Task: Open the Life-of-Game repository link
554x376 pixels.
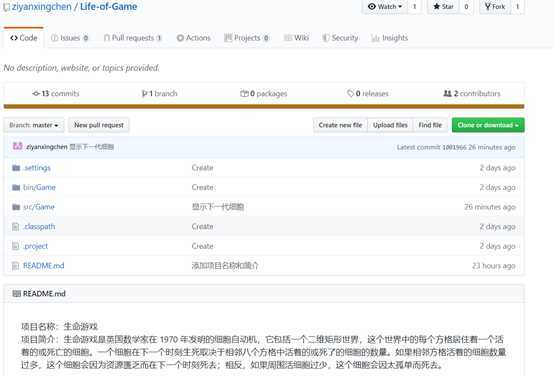Action: pos(108,6)
